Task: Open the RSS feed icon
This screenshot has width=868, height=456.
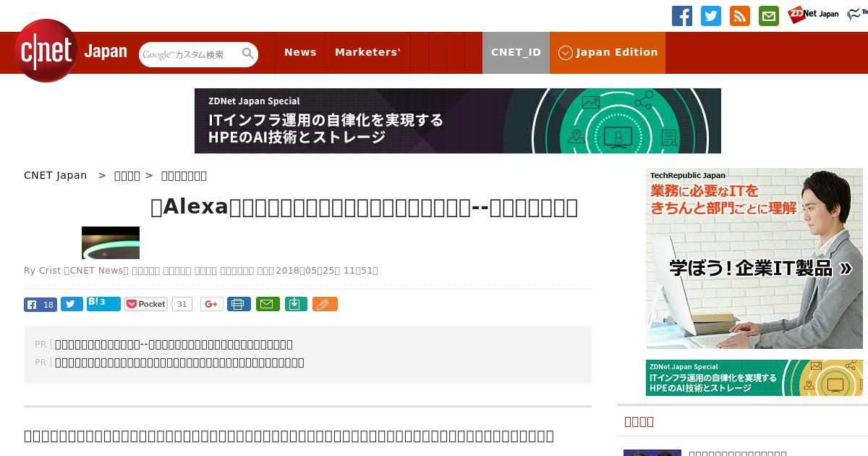Action: click(x=740, y=16)
